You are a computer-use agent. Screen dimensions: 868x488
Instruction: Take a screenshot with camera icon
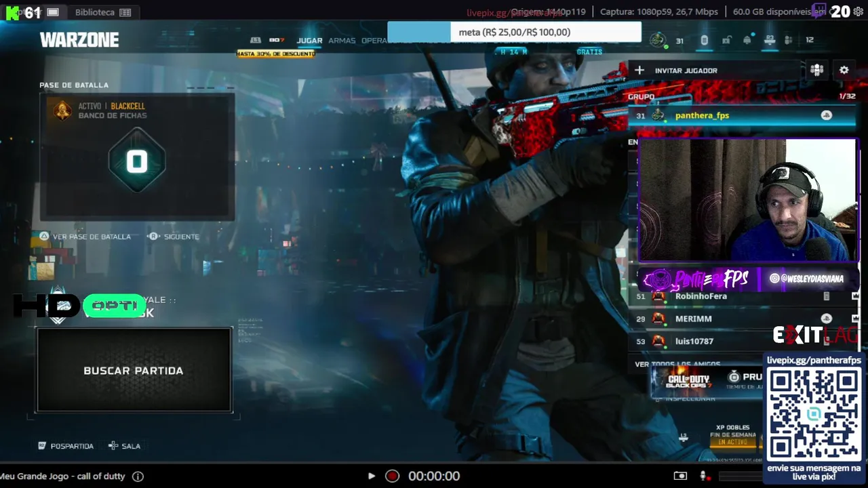click(x=680, y=476)
